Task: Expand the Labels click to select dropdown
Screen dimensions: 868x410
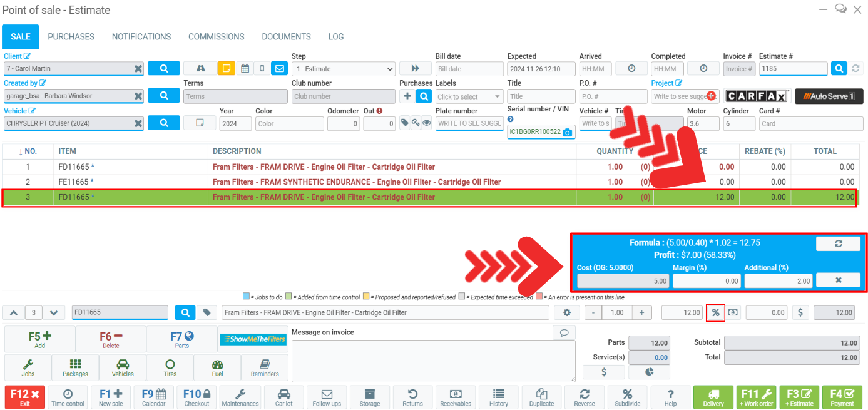Action: 469,96
